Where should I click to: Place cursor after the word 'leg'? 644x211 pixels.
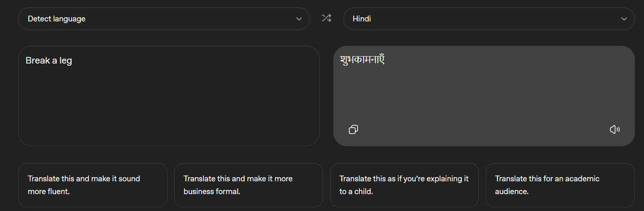pyautogui.click(x=73, y=60)
